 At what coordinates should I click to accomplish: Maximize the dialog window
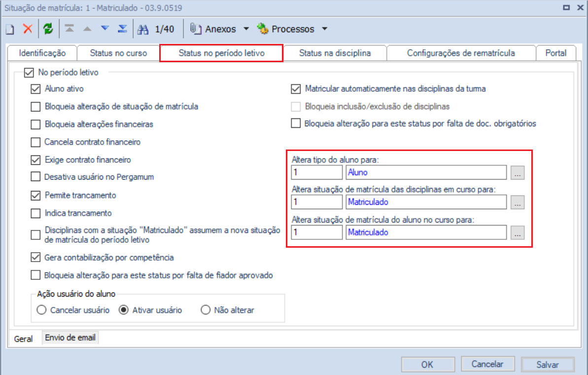click(x=566, y=7)
